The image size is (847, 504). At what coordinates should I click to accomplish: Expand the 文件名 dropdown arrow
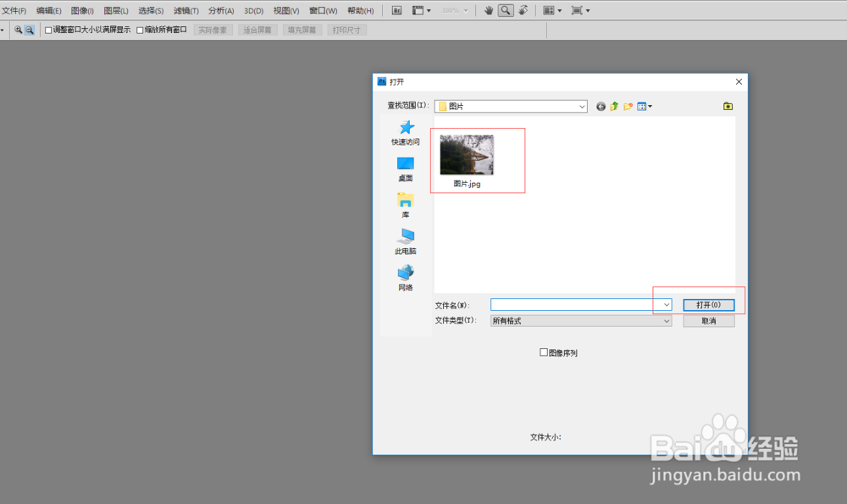[667, 305]
